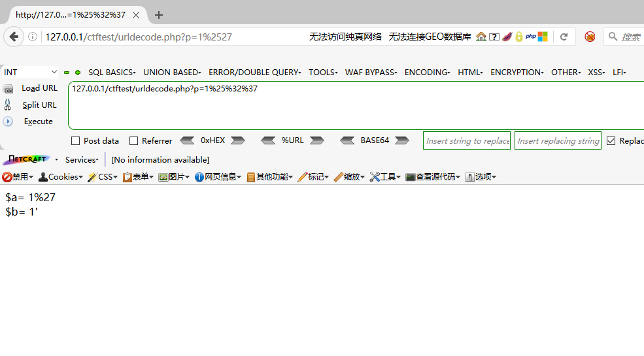Click the Insert string to replace field
644x356 pixels.
467,141
